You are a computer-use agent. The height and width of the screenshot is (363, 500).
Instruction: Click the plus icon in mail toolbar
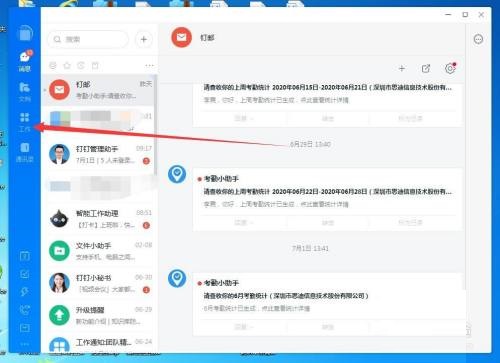click(402, 69)
